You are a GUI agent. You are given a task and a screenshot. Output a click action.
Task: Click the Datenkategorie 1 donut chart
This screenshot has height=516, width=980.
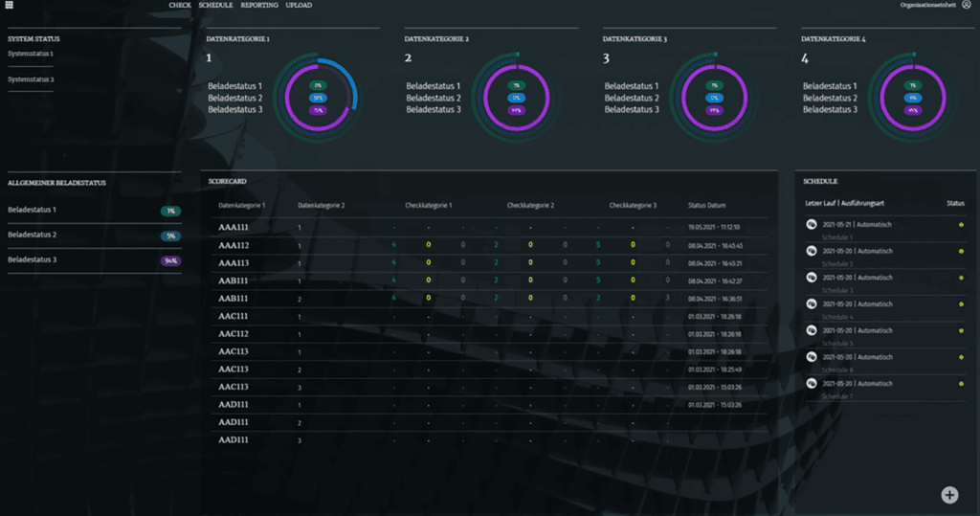[318, 98]
